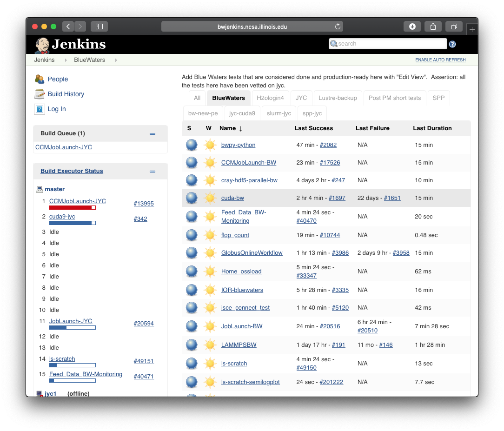504x431 pixels.
Task: Open the search help question-mark icon
Action: (x=452, y=44)
